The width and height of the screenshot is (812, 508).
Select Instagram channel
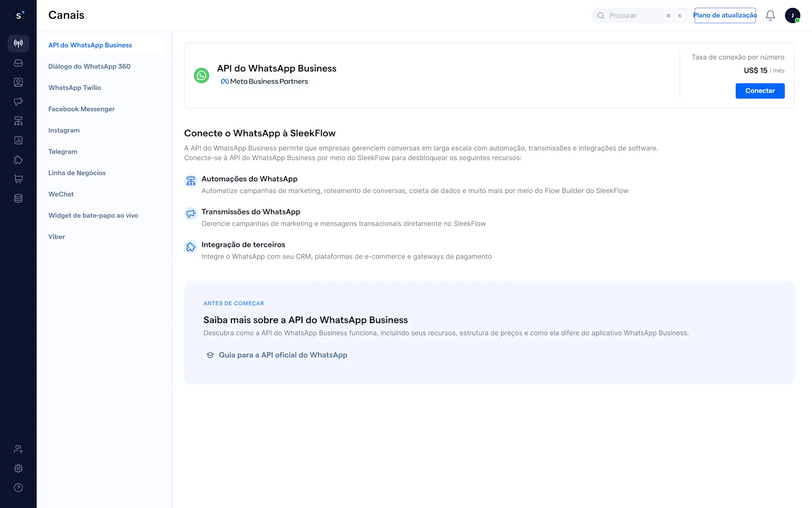point(104,131)
